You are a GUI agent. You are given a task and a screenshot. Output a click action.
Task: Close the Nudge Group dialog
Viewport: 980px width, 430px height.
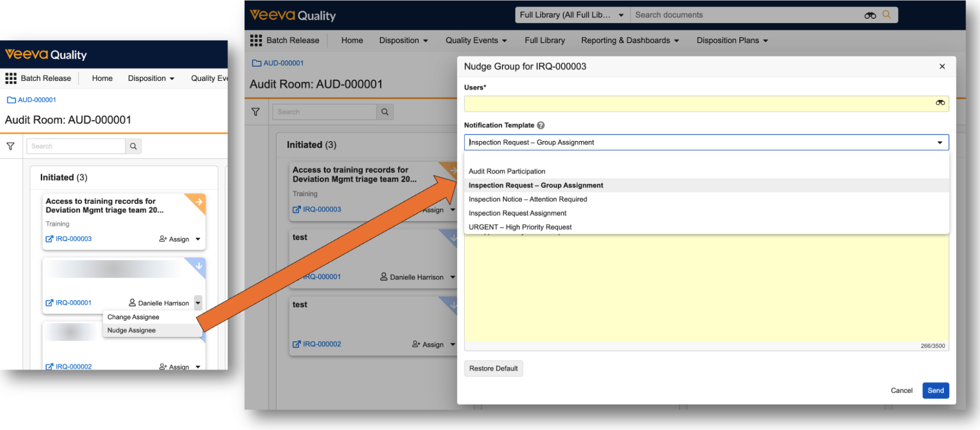click(942, 67)
